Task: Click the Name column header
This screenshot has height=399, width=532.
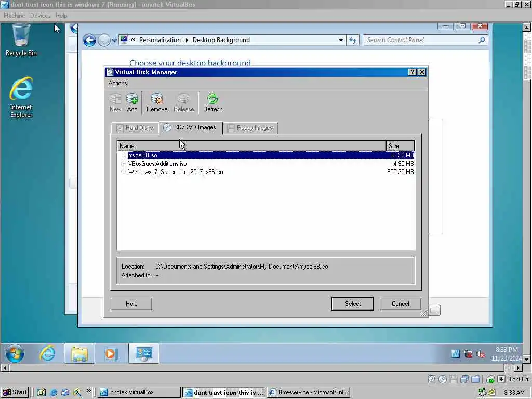Action: pos(251,146)
